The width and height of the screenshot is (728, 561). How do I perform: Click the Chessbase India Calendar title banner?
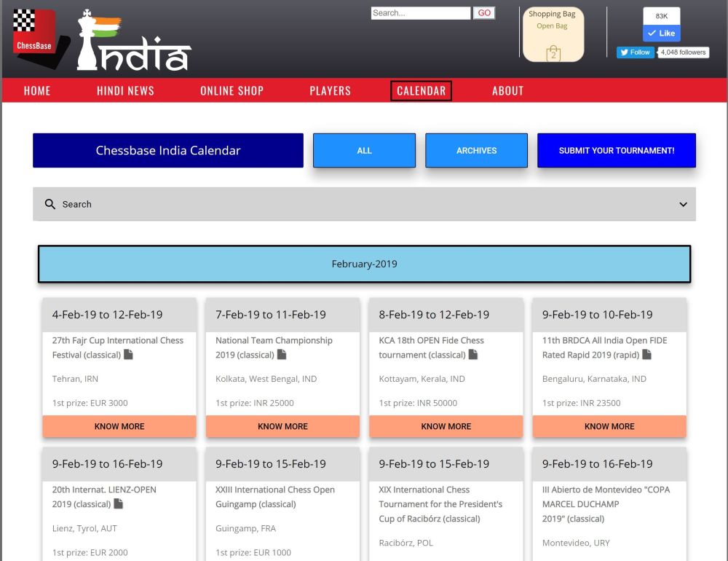[x=168, y=151]
